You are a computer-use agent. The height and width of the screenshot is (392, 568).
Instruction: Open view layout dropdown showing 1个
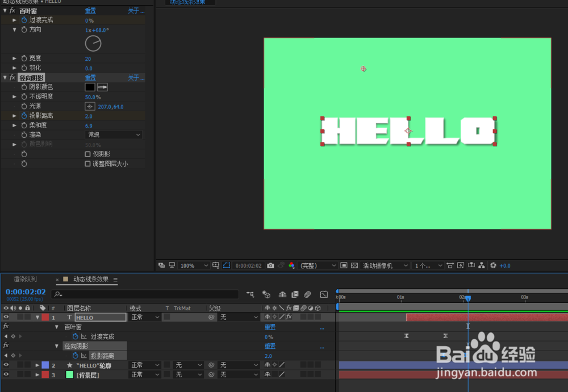click(x=428, y=265)
